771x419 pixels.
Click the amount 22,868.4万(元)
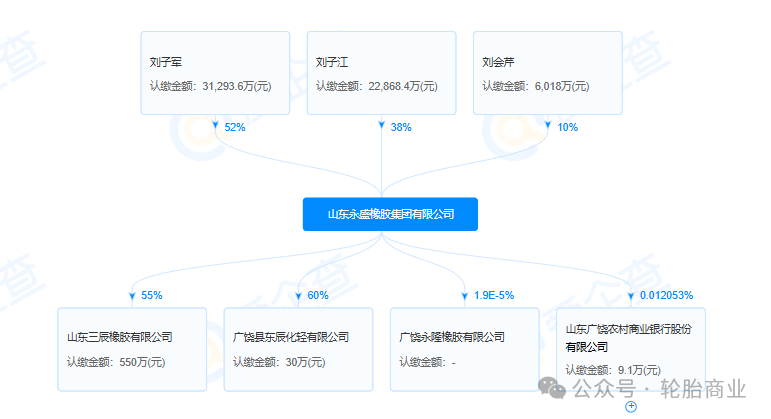point(403,87)
